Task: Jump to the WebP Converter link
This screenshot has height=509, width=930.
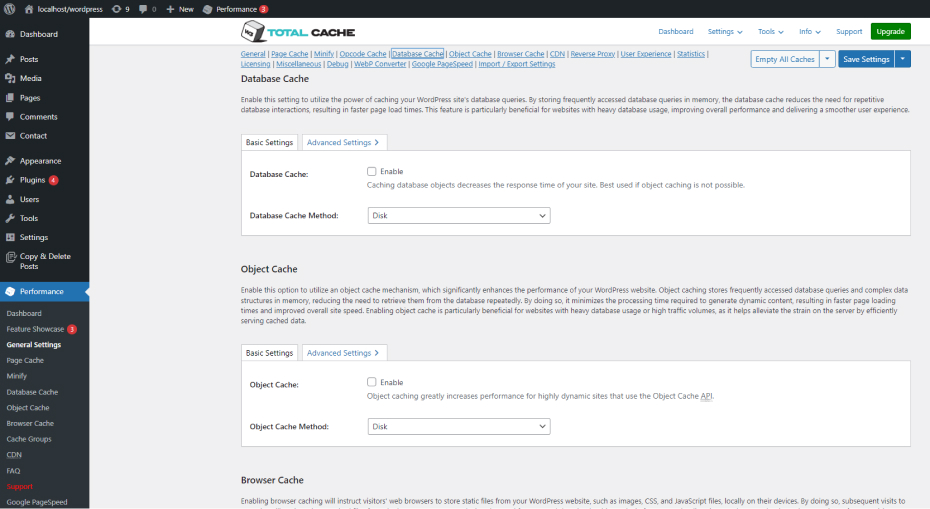Action: pos(377,64)
